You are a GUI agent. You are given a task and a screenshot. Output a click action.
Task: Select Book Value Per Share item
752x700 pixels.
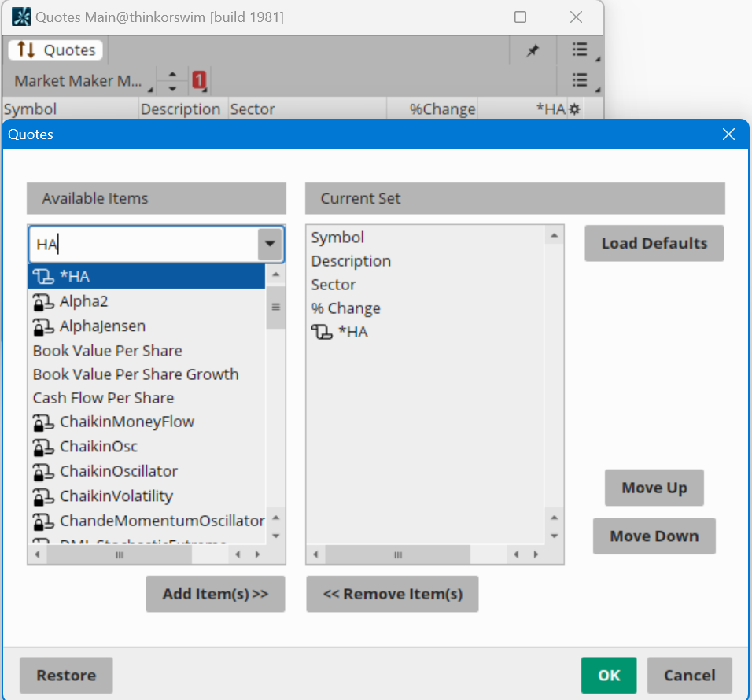[147, 351]
